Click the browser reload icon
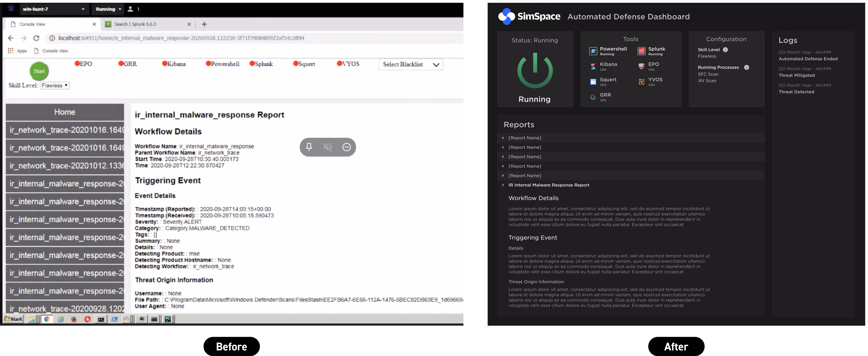Viewport: 868px width, 356px height. click(x=36, y=38)
